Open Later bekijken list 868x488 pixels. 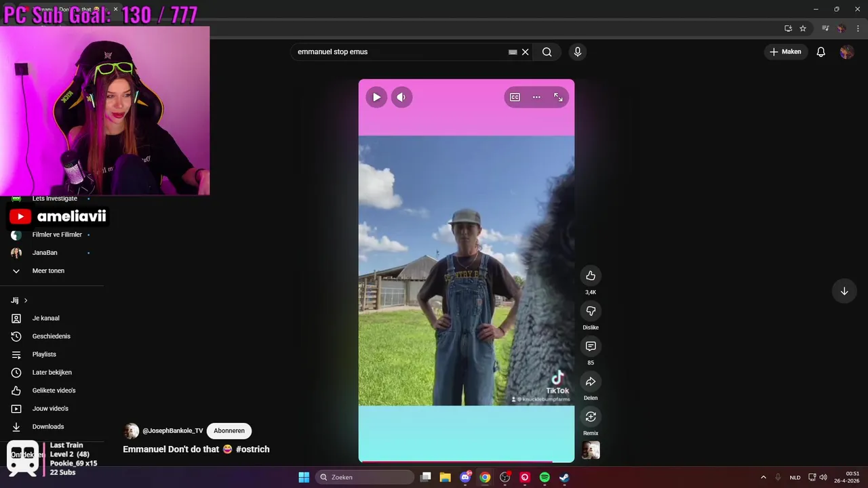point(52,372)
